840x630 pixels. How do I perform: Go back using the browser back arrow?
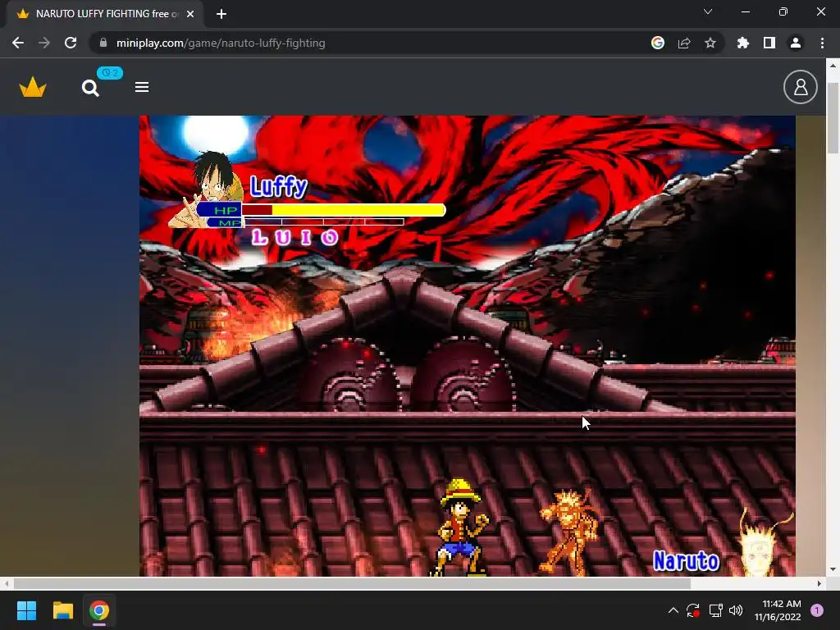click(18, 43)
